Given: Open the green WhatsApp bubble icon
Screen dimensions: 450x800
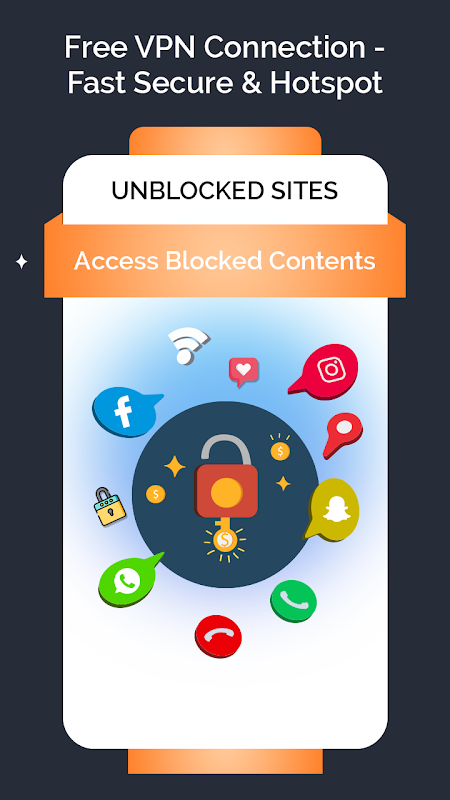Looking at the screenshot, I should pyautogui.click(x=130, y=580).
